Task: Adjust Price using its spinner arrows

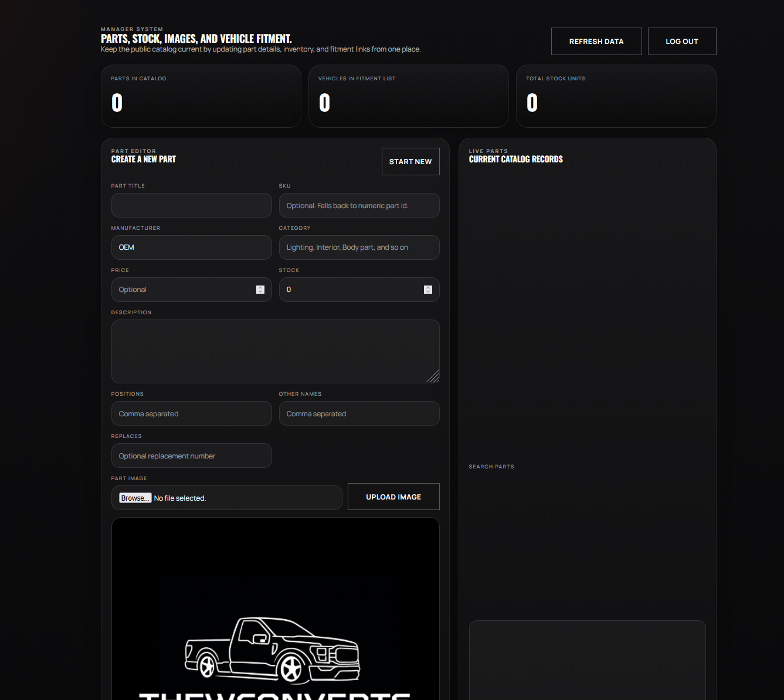Action: tap(260, 290)
